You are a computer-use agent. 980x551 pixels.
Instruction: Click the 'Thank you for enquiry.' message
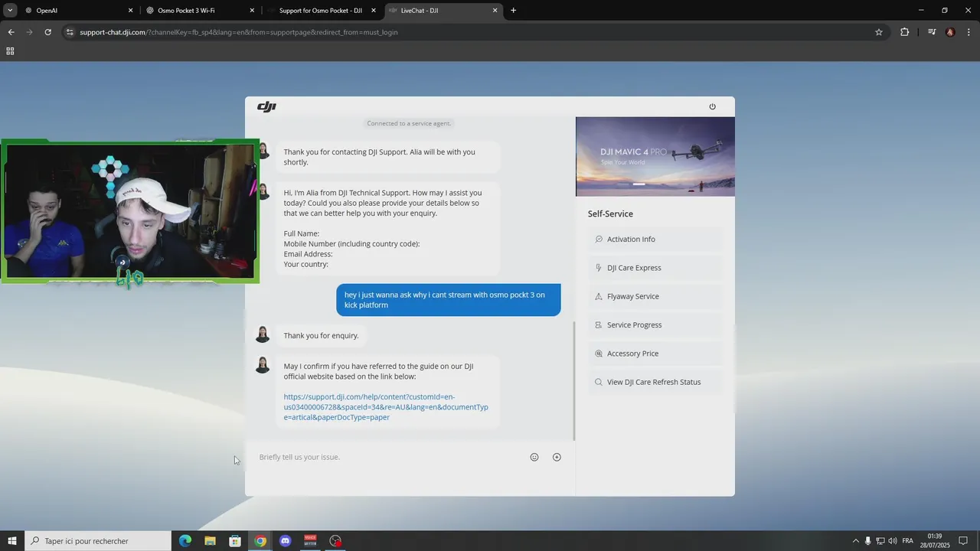pos(321,335)
